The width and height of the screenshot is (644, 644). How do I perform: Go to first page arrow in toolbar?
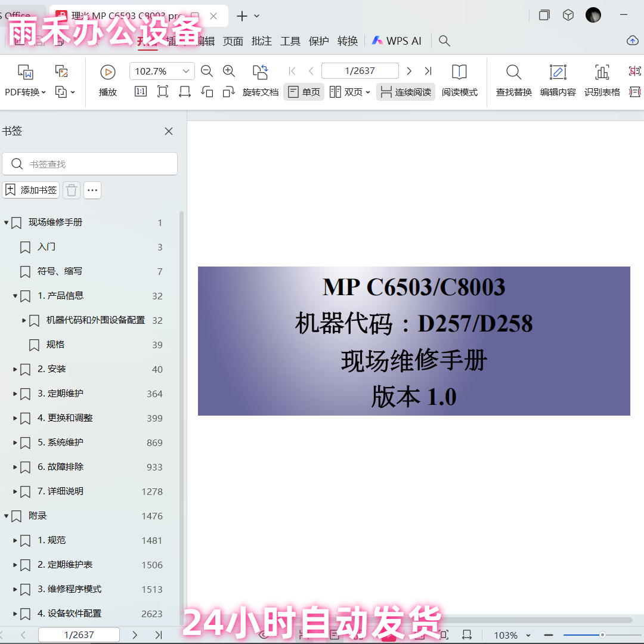tap(292, 71)
